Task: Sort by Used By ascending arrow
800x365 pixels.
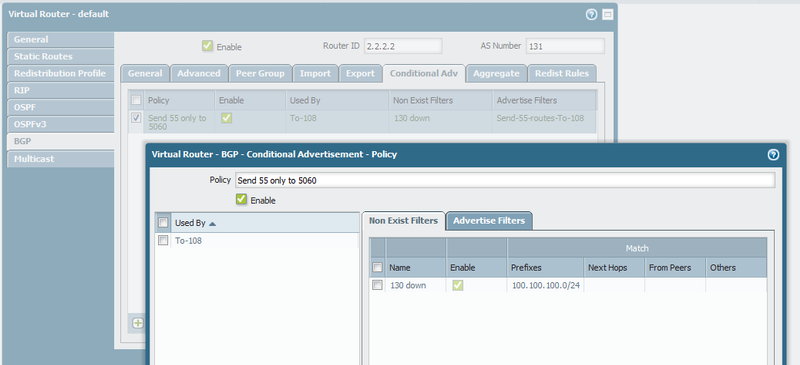Action: point(212,223)
